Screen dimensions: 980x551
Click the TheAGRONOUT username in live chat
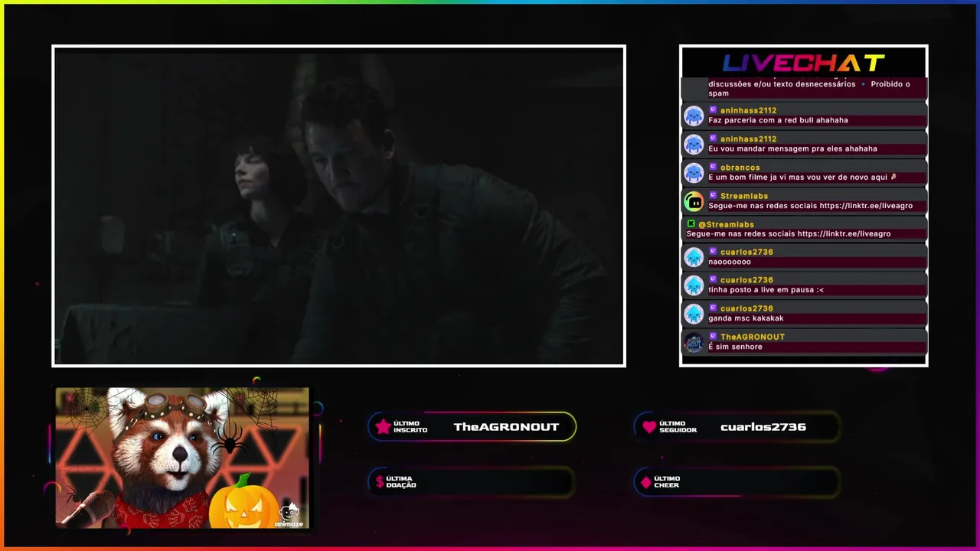[x=753, y=337]
